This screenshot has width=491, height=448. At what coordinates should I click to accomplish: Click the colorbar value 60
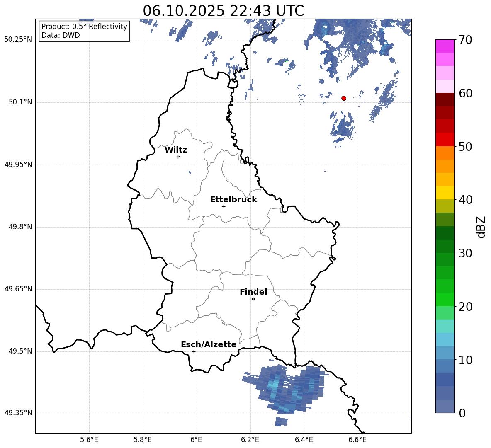coord(465,93)
